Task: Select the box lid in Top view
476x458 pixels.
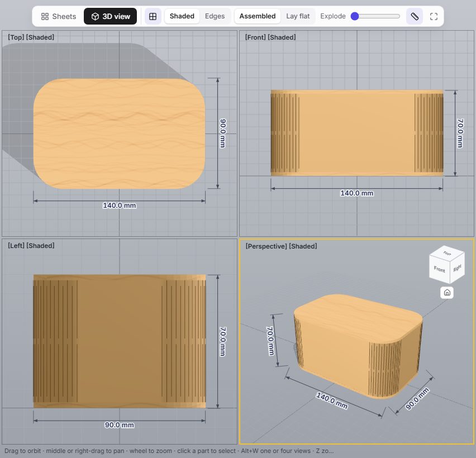Action: click(120, 133)
